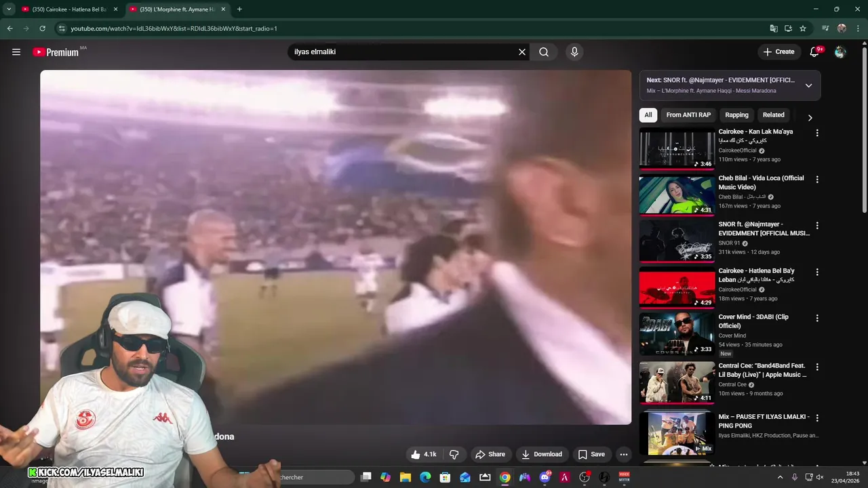Open the YouTube account avatar menu
Viewport: 868px width, 488px height.
(x=840, y=52)
